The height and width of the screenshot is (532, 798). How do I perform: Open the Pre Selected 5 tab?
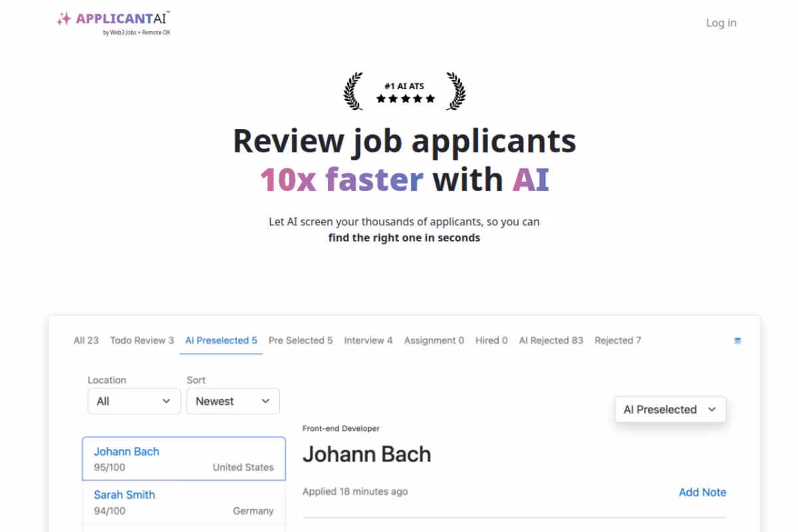point(301,340)
